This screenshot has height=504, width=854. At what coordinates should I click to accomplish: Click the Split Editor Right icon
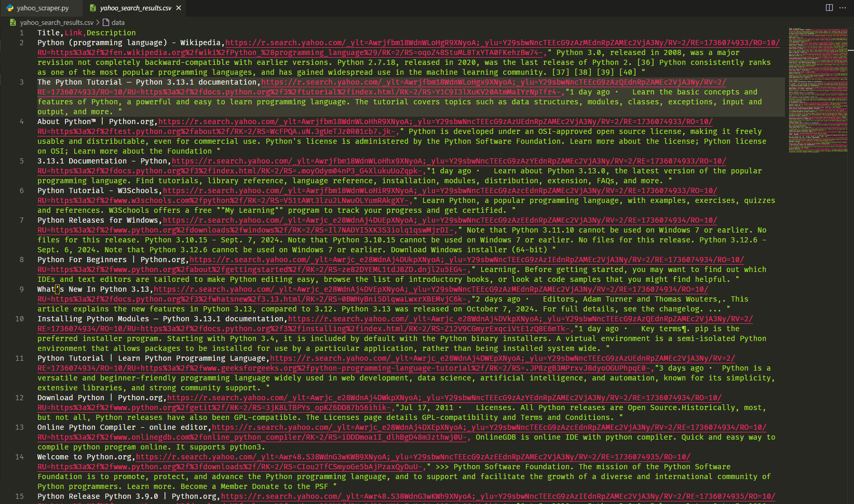[x=829, y=8]
